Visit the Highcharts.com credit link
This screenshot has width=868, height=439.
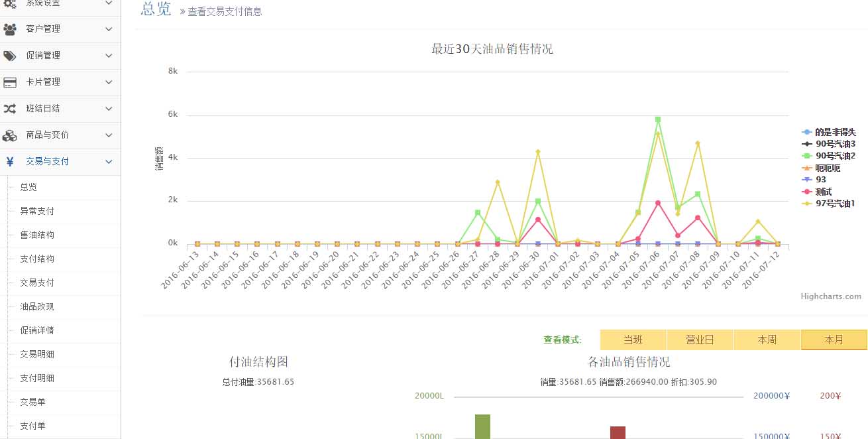[831, 296]
